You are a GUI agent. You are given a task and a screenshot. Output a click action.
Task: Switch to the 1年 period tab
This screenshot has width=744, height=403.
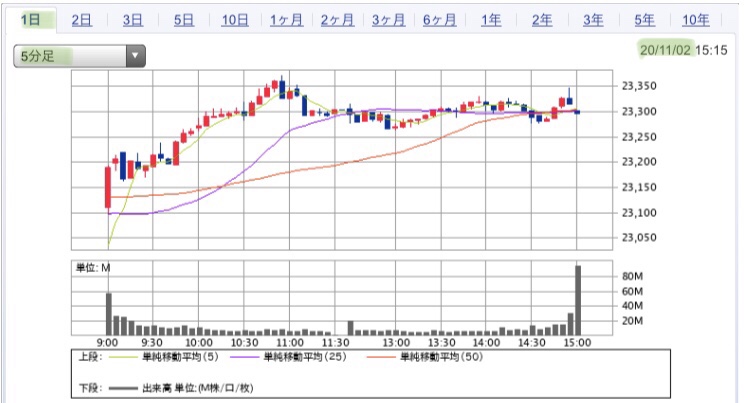click(x=491, y=20)
